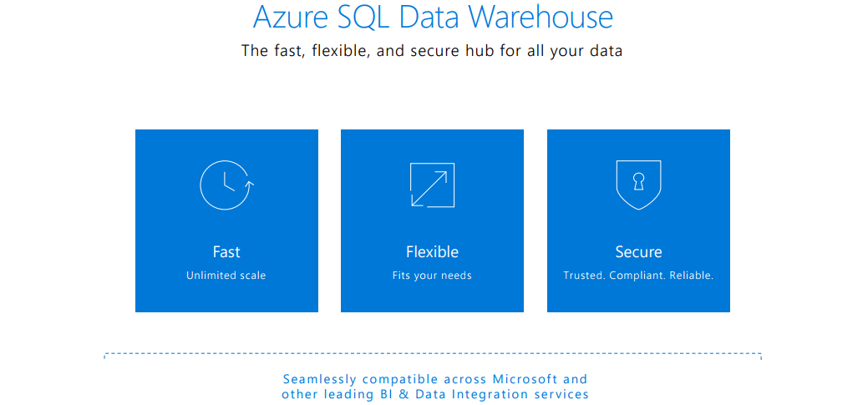Click the keyhole inside the shield

pos(638,181)
